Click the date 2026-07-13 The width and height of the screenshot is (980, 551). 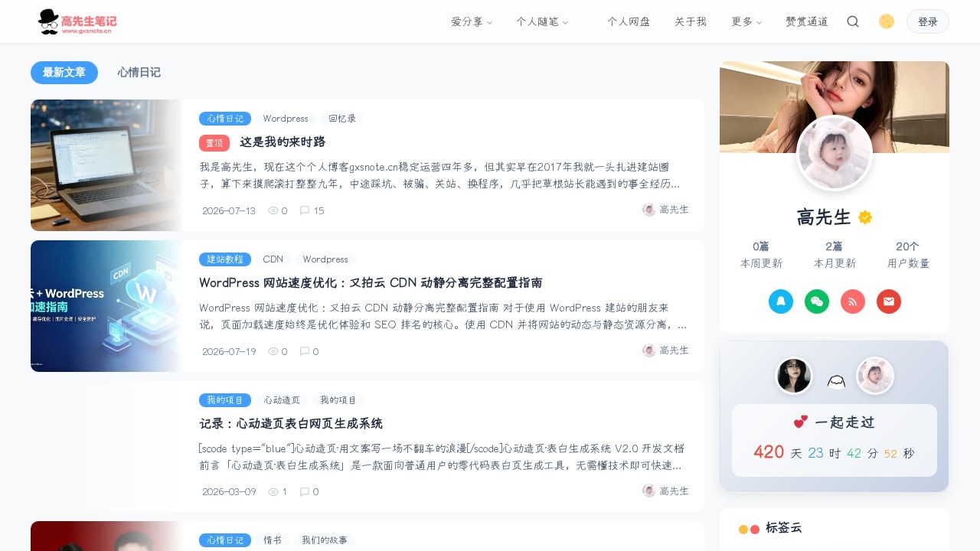pos(229,210)
